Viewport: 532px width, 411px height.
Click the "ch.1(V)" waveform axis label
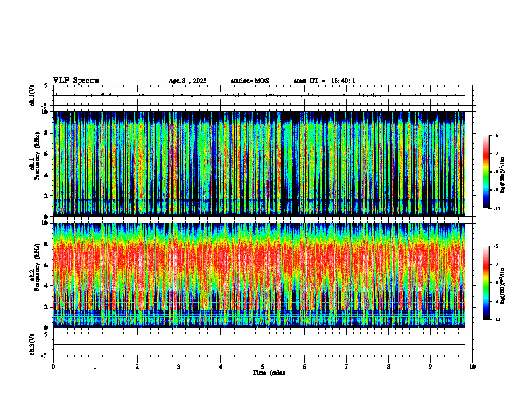click(x=32, y=95)
